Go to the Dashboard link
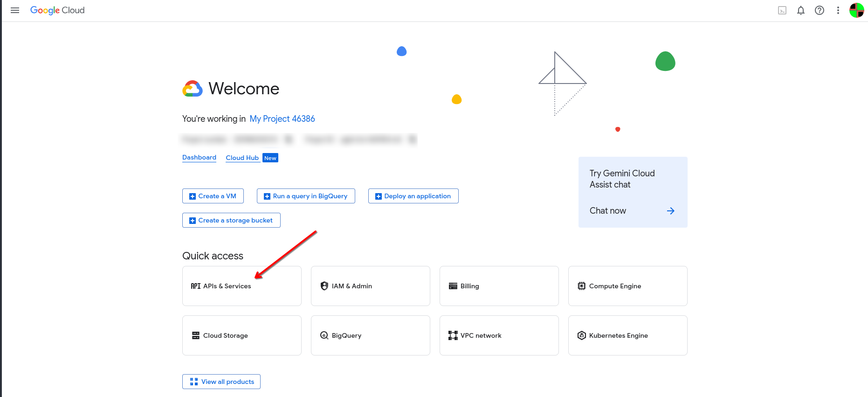The height and width of the screenshot is (397, 868). click(x=199, y=158)
